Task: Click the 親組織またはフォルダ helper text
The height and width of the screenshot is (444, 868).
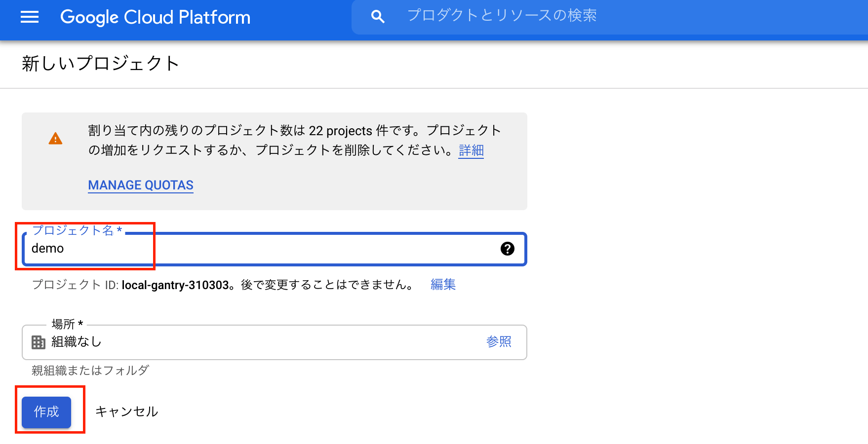Action: click(90, 370)
